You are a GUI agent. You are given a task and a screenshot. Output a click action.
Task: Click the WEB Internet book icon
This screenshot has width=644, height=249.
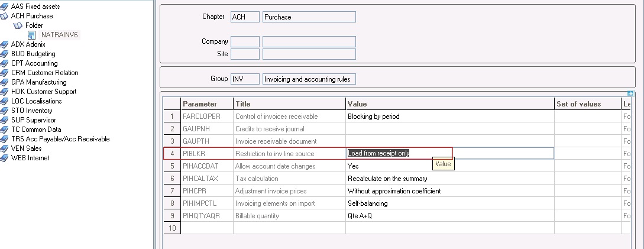pos(4,158)
